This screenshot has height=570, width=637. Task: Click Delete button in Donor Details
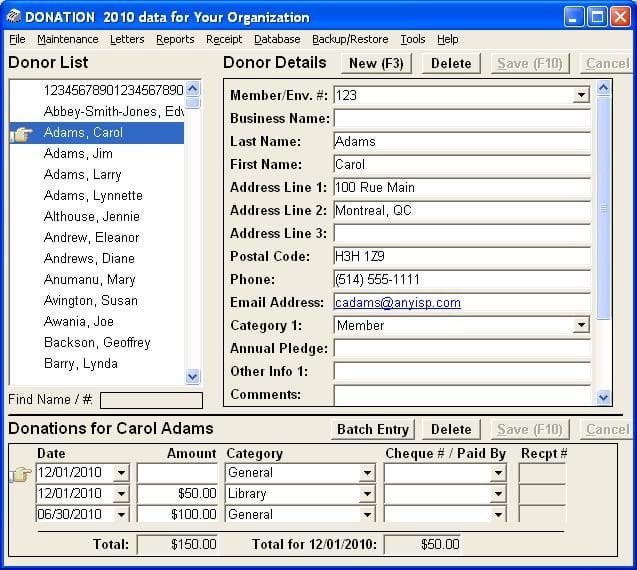click(x=451, y=63)
